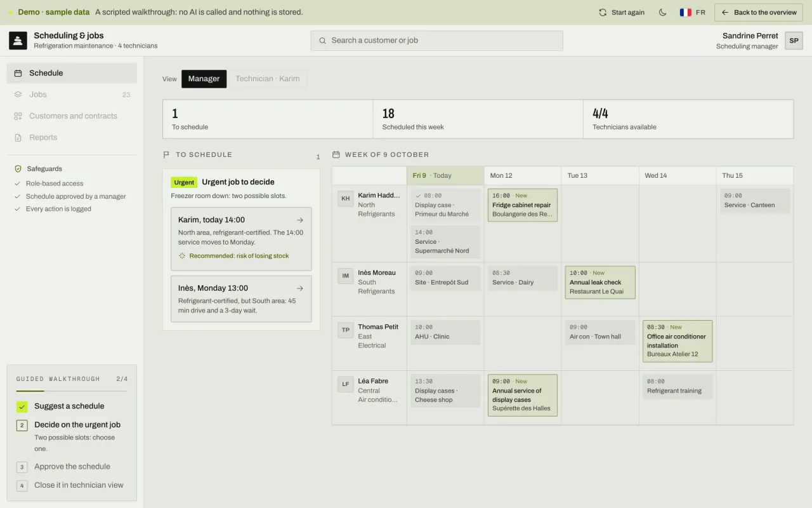Open the Annual leak check job card
The height and width of the screenshot is (508, 812).
pyautogui.click(x=600, y=282)
